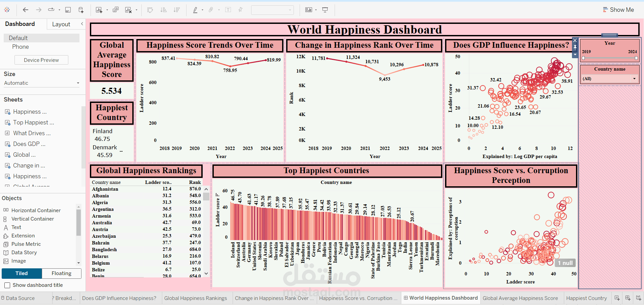Open the Happiest Country sheet tab

(586, 298)
